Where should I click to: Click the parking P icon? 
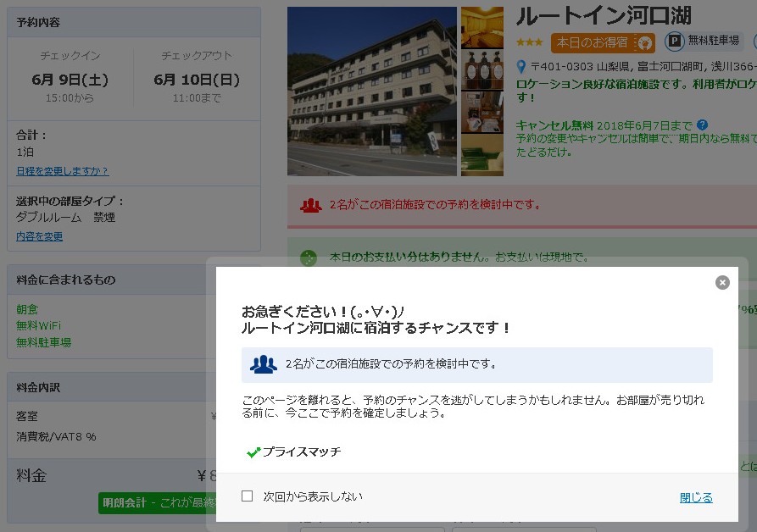click(x=675, y=42)
